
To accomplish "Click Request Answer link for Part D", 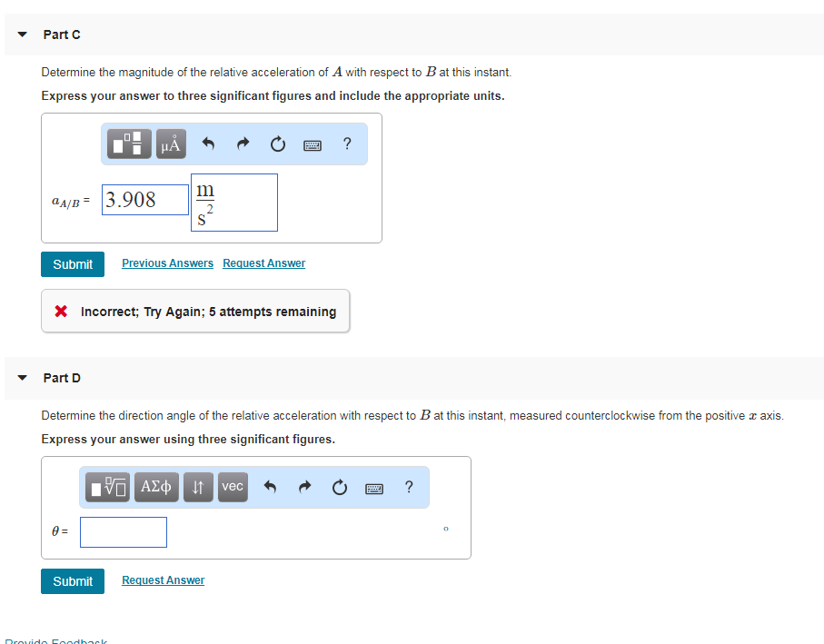I will pos(163,580).
